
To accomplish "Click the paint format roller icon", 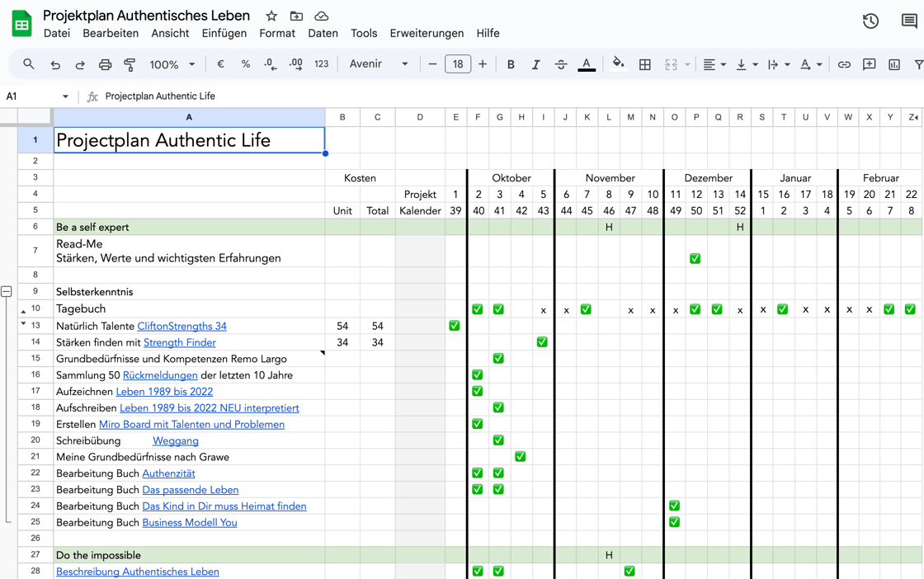I will (x=130, y=64).
